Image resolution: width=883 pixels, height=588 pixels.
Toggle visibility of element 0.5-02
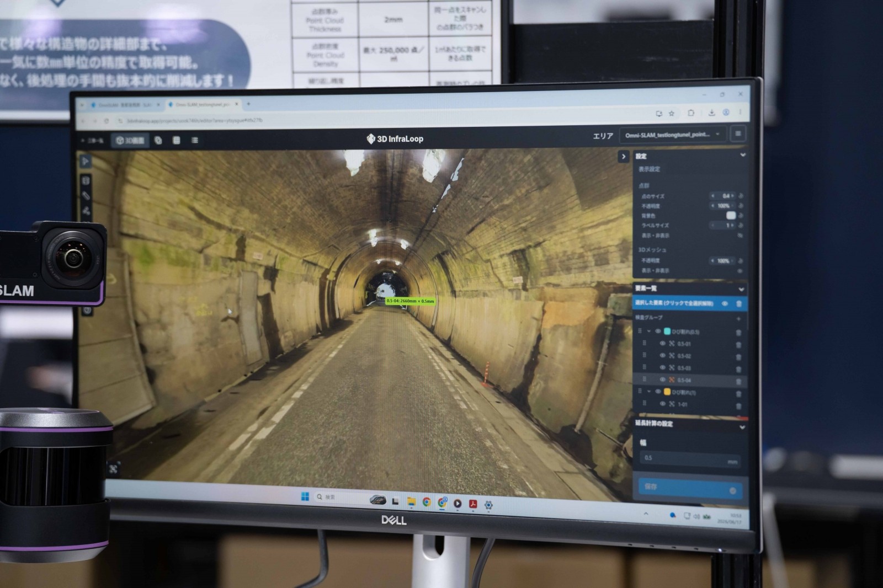(662, 355)
